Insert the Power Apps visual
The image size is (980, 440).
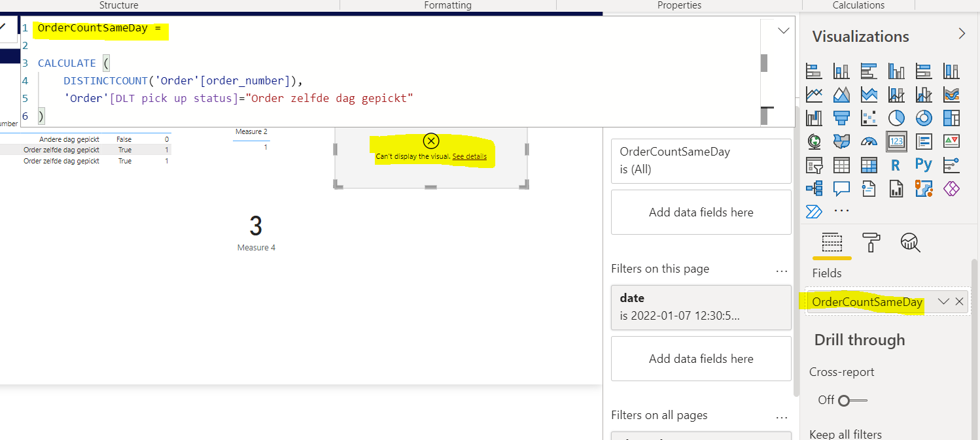click(951, 188)
